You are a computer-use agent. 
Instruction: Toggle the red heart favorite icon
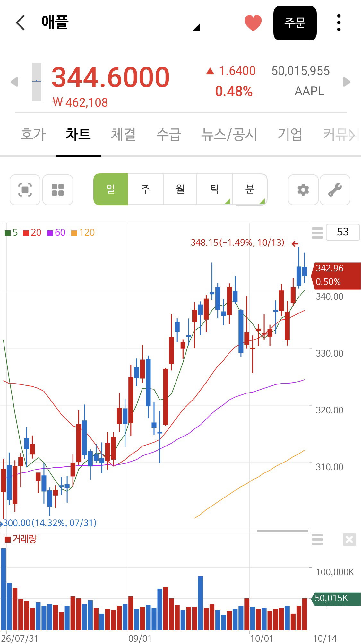(x=253, y=23)
